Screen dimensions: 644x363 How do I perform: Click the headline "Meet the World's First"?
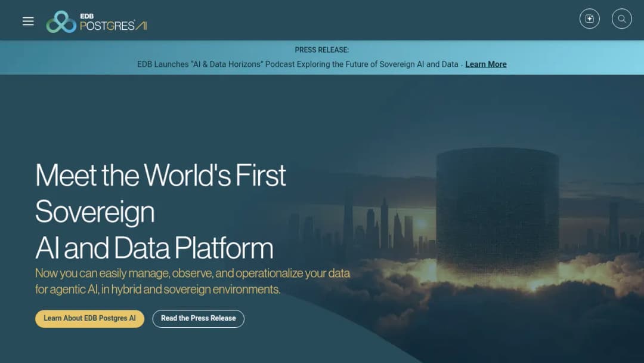coord(160,176)
